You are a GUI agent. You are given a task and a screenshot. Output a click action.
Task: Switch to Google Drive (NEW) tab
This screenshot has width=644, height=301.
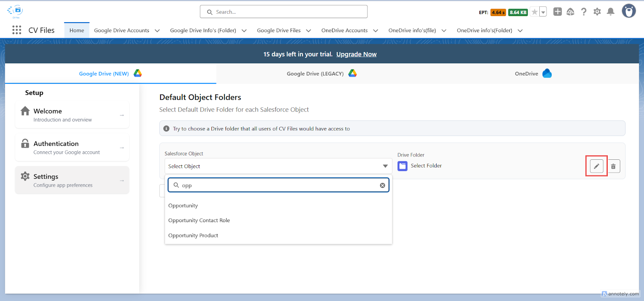coord(110,74)
